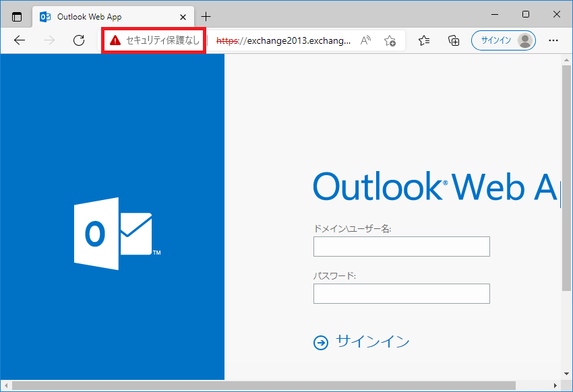
Task: Open the Settings and more ellipsis menu
Action: (553, 40)
